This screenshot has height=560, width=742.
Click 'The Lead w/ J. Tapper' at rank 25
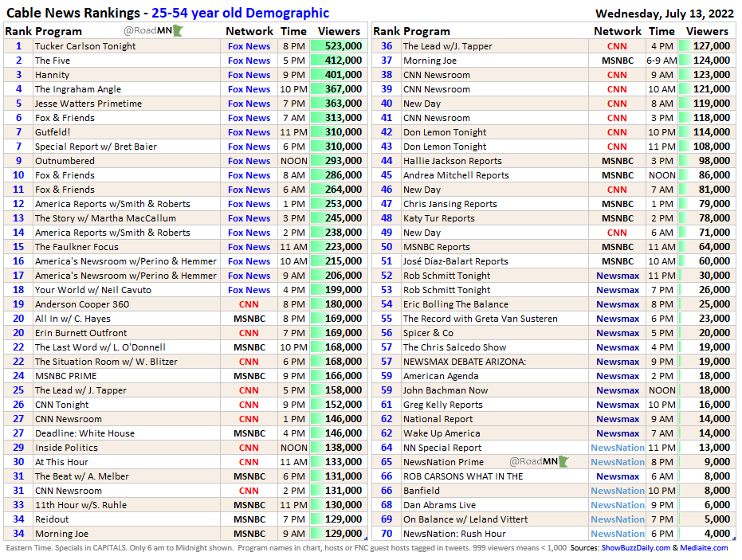(x=127, y=390)
